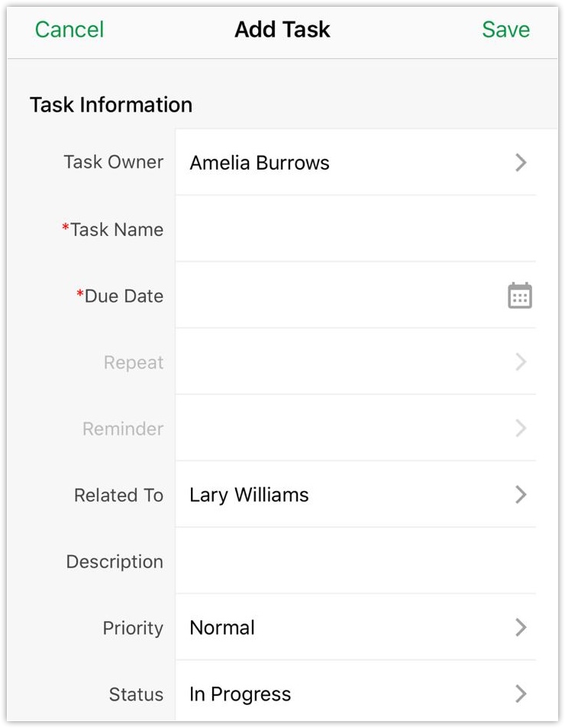Open the Reminder options chevron
Image resolution: width=565 pixels, height=728 pixels.
point(521,429)
